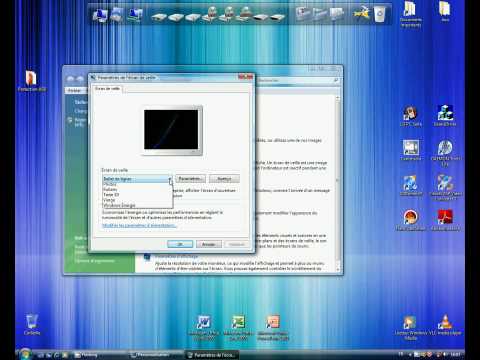Screen dimensions: 480x360
Task: Click Back arrow in Personalization window
Action: point(70,79)
